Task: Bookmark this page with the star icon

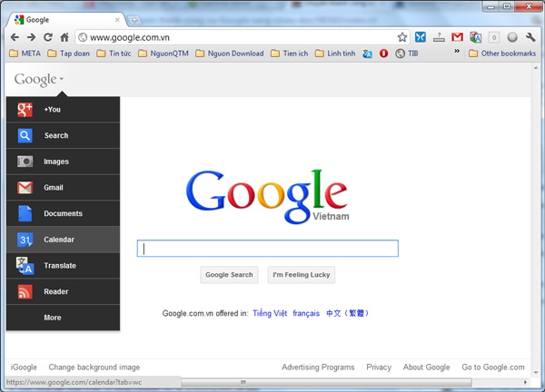Action: pyautogui.click(x=402, y=37)
